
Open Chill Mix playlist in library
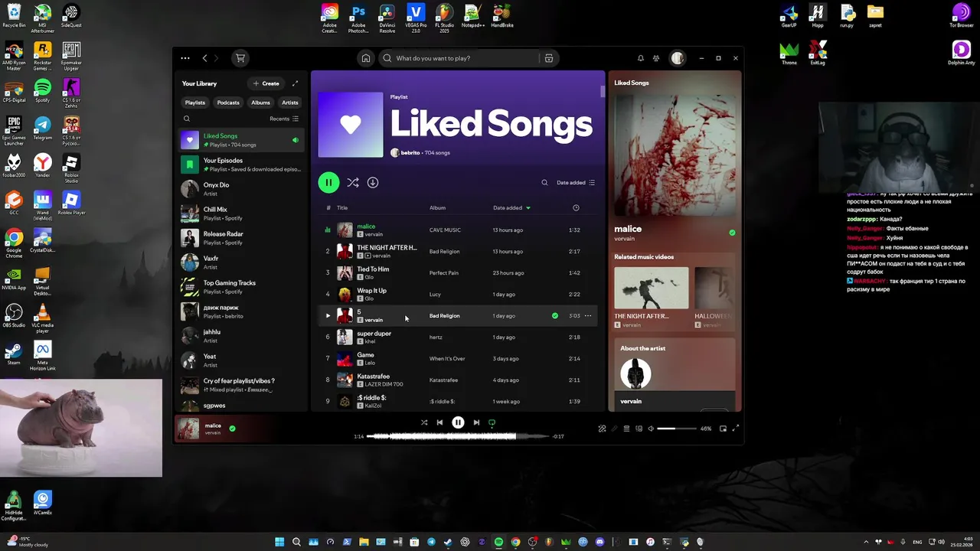coord(241,214)
